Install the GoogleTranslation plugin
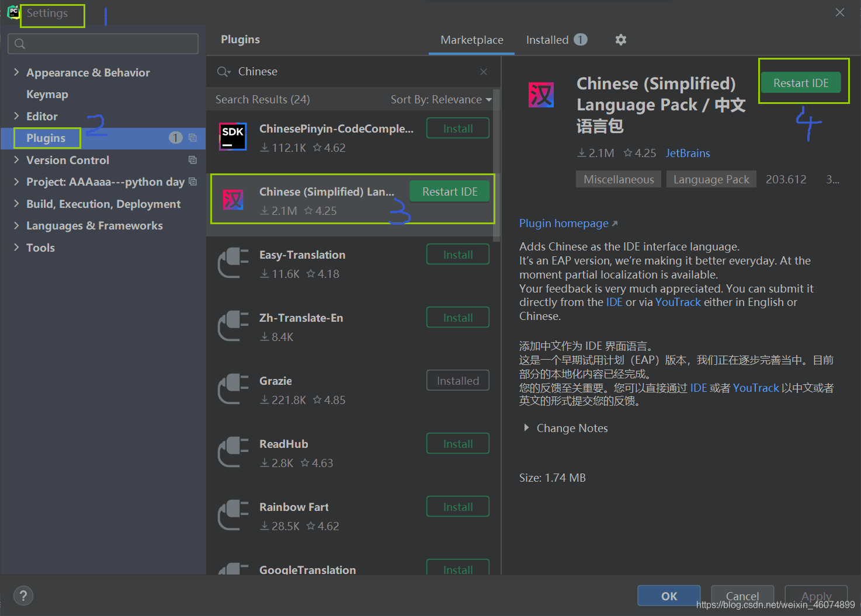861x616 pixels. click(458, 568)
